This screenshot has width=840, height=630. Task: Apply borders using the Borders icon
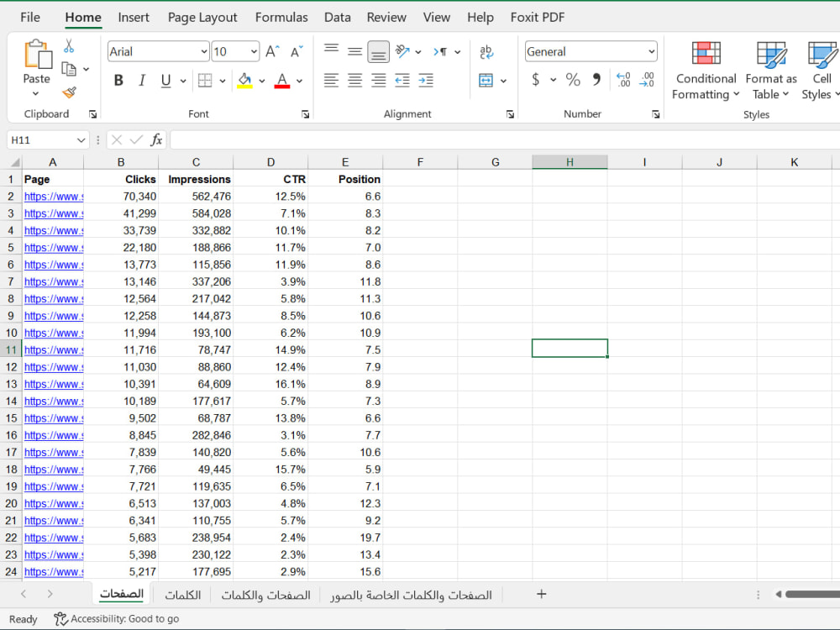click(205, 81)
